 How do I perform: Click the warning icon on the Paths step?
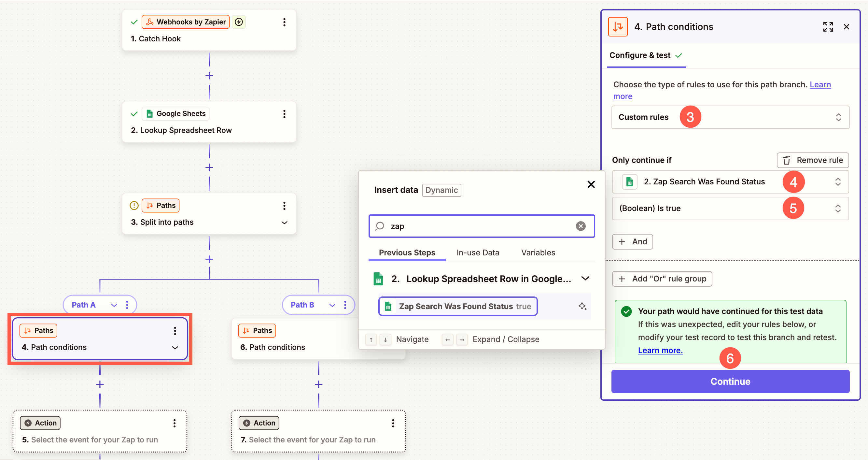(x=134, y=205)
